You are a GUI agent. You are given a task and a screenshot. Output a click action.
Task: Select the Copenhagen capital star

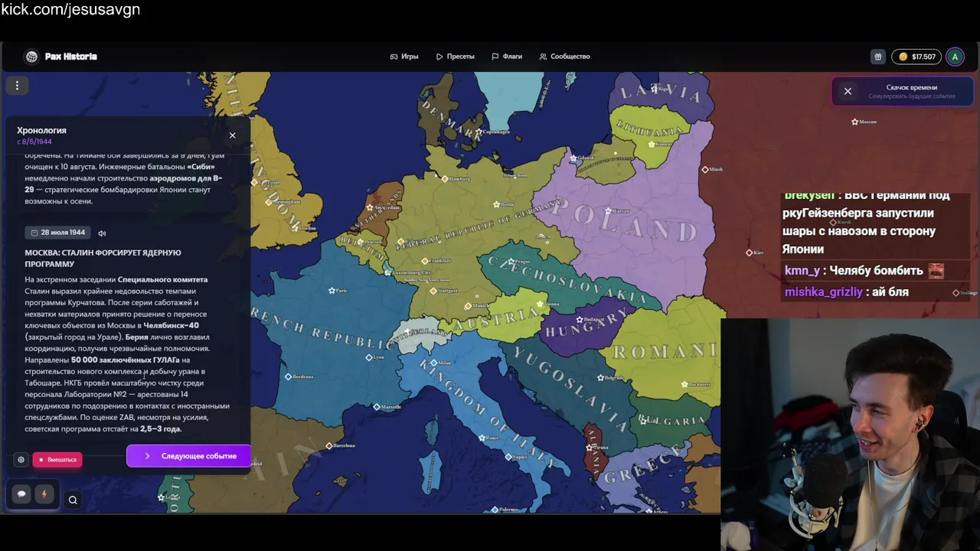[x=479, y=132]
